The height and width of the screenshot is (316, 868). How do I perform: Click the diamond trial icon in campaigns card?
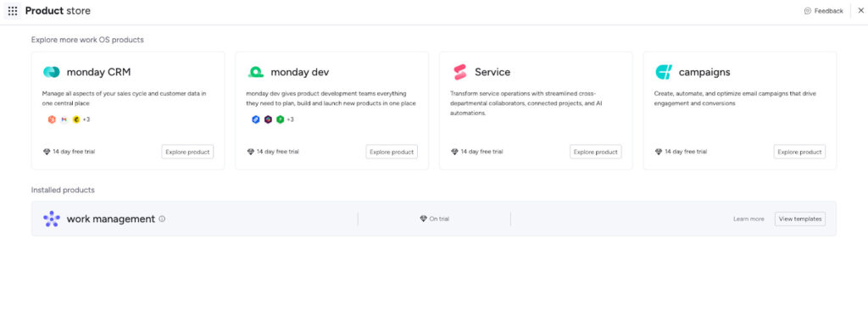tap(659, 152)
